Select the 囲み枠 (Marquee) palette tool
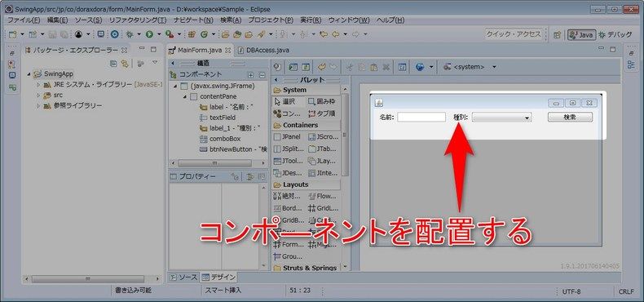 pyautogui.click(x=323, y=101)
